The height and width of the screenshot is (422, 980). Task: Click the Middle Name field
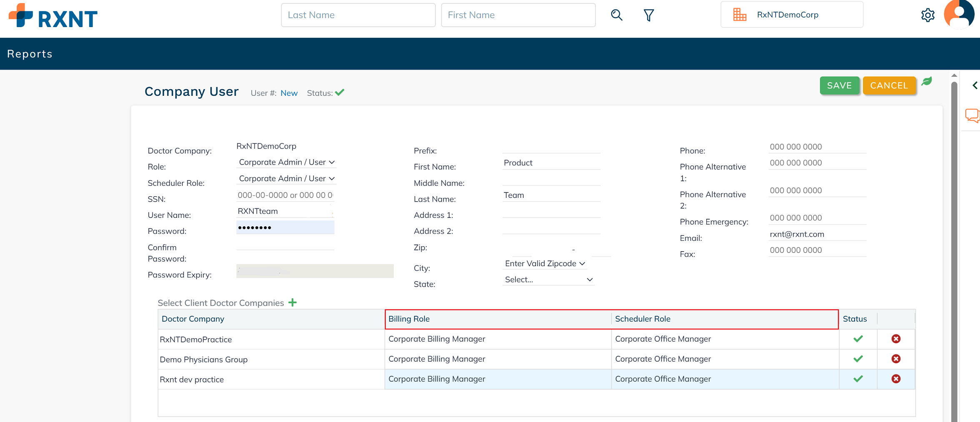click(551, 179)
